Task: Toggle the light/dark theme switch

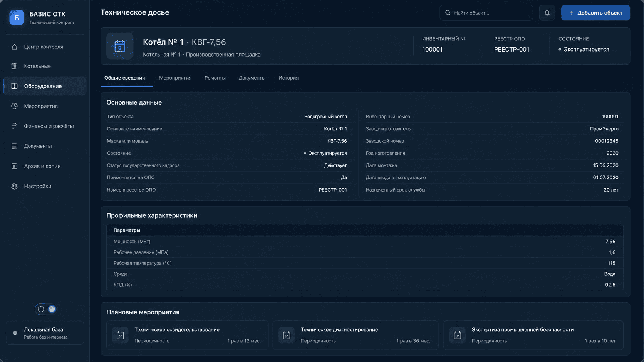Action: [46, 309]
